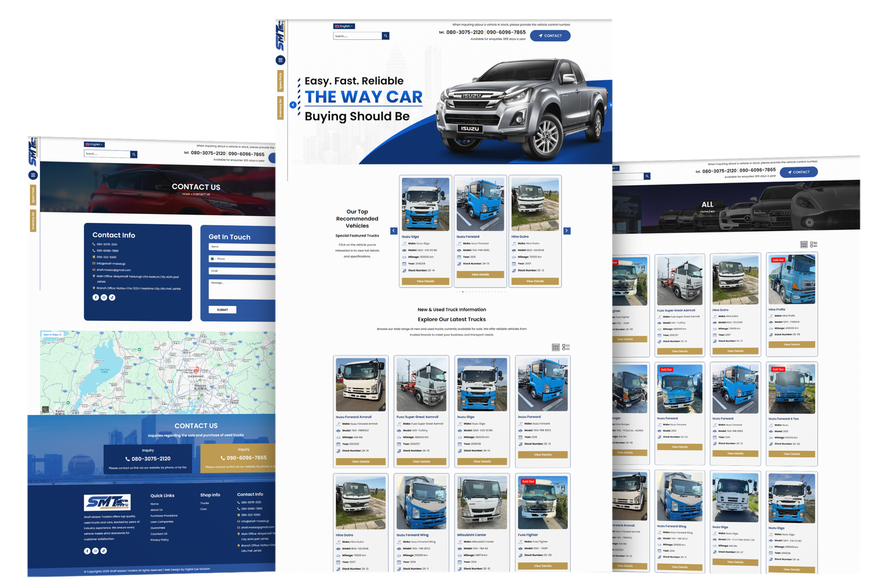Click search magnifier on the Contact Us page
This screenshot has height=588, width=885.
[134, 154]
